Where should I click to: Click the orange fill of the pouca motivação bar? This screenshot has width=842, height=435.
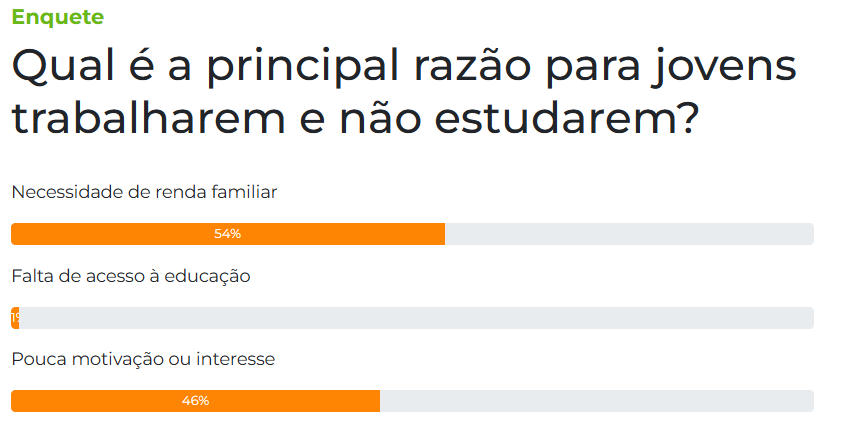tap(195, 401)
